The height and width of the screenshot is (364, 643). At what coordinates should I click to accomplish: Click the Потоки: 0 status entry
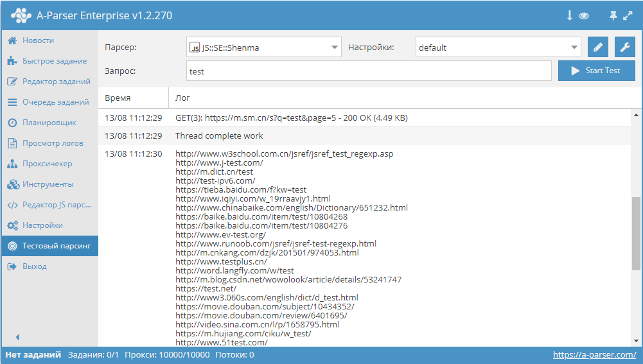pos(234,355)
